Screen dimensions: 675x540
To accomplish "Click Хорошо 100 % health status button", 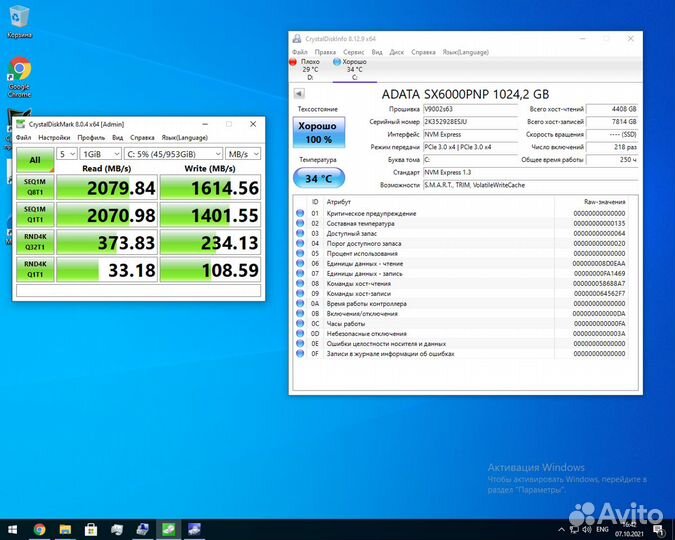I will coord(319,133).
